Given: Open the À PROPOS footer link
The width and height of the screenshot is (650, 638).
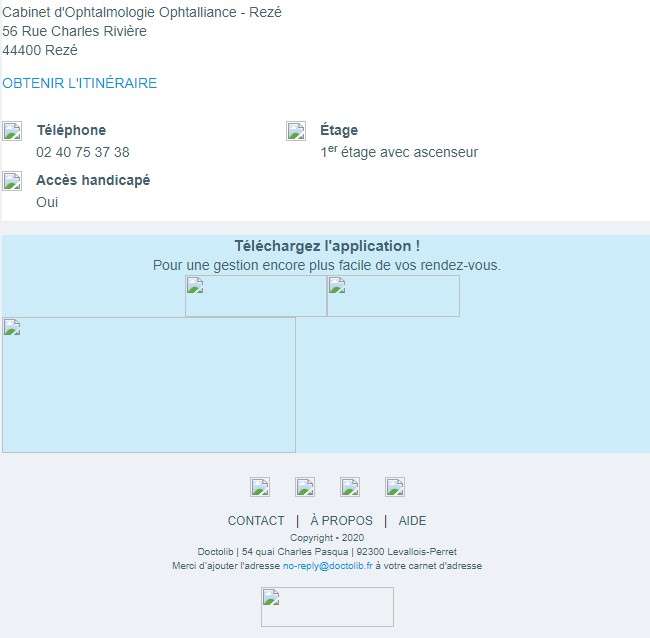Looking at the screenshot, I should pyautogui.click(x=341, y=521).
